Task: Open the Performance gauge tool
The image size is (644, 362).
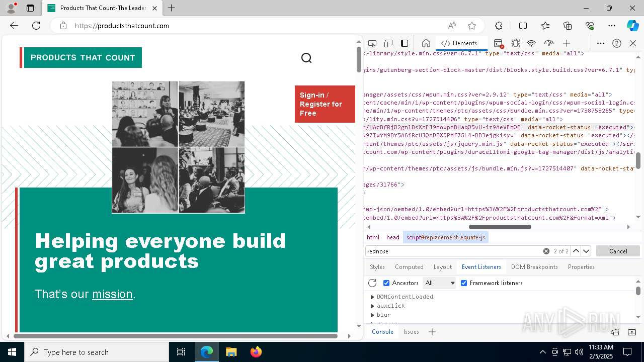Action: (548, 43)
